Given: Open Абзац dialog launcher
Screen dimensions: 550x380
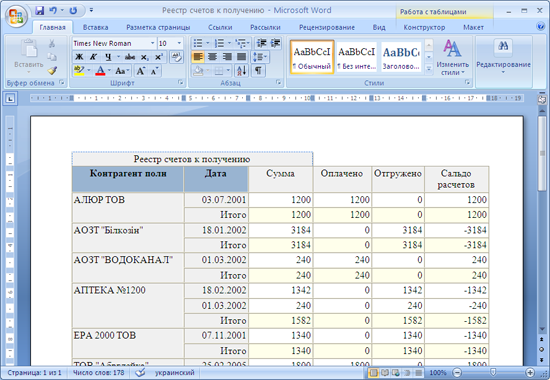Looking at the screenshot, I should [279, 82].
